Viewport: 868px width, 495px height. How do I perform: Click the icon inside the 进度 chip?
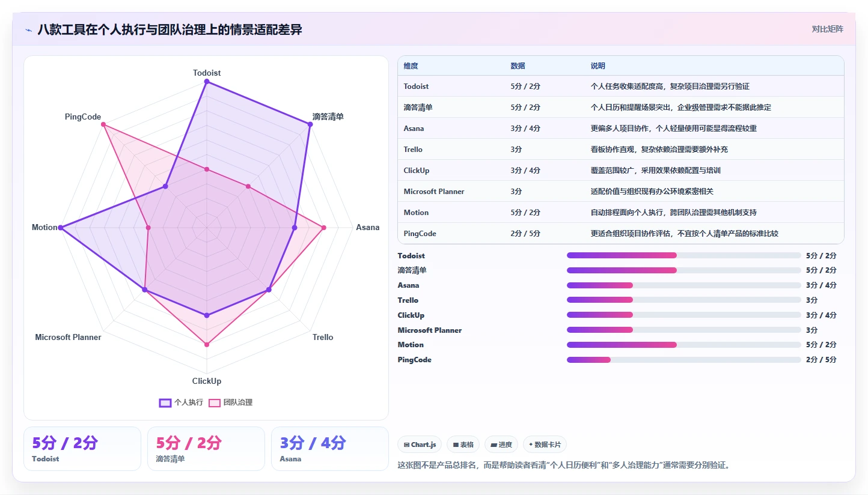point(494,445)
